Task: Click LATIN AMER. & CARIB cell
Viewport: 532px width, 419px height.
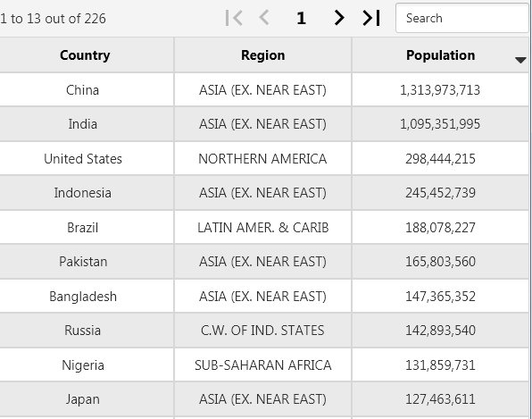Action: coord(263,228)
